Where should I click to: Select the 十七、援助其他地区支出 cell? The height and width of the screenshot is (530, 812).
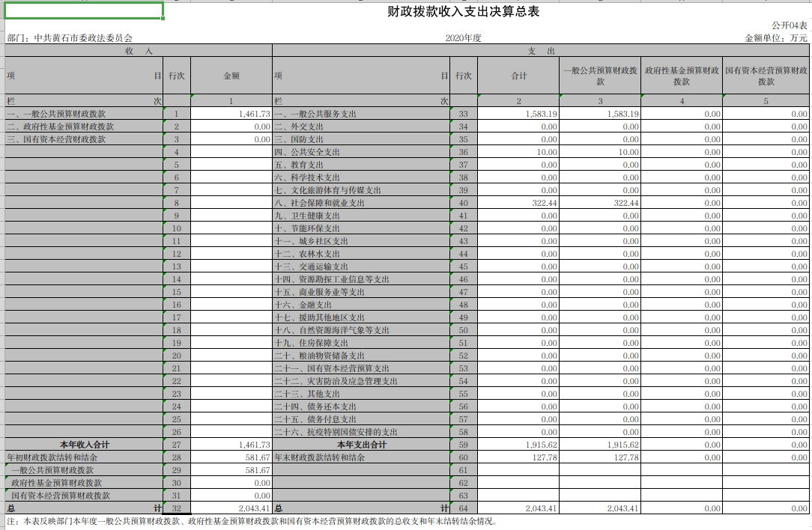[x=362, y=317]
